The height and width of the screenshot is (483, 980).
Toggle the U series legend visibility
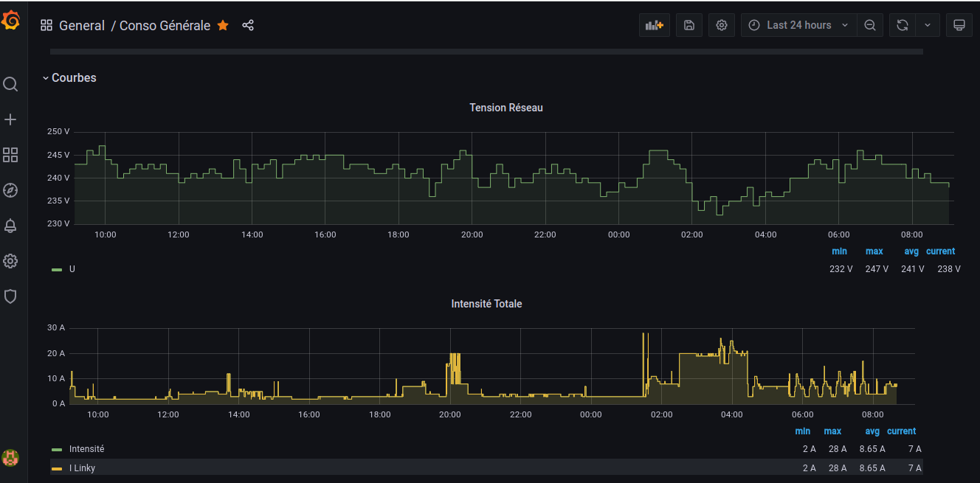pos(72,269)
